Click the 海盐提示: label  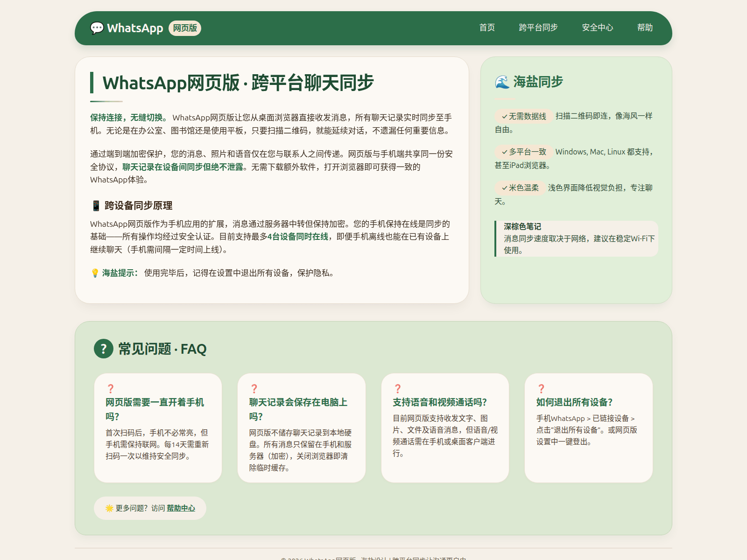click(x=120, y=273)
